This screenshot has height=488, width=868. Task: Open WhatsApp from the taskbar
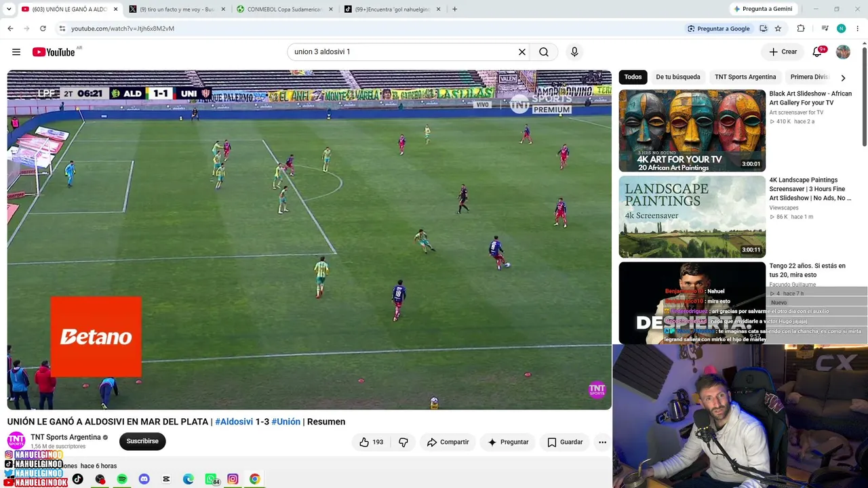coord(211,479)
